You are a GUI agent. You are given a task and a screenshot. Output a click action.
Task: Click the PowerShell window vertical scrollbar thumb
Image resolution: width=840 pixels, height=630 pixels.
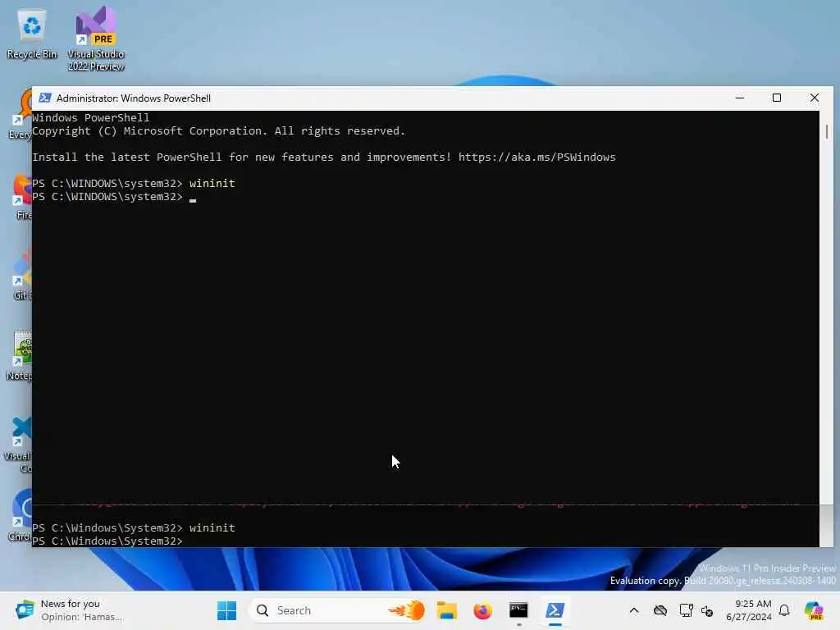pyautogui.click(x=827, y=131)
